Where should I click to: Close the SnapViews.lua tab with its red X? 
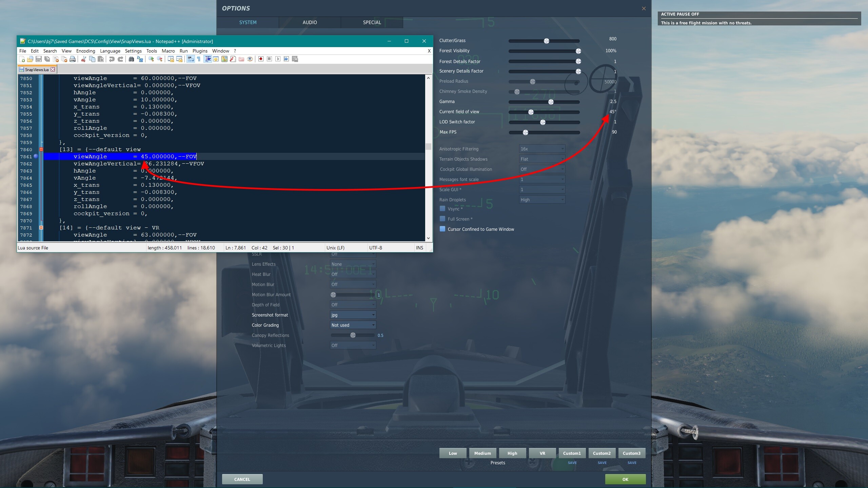point(53,69)
